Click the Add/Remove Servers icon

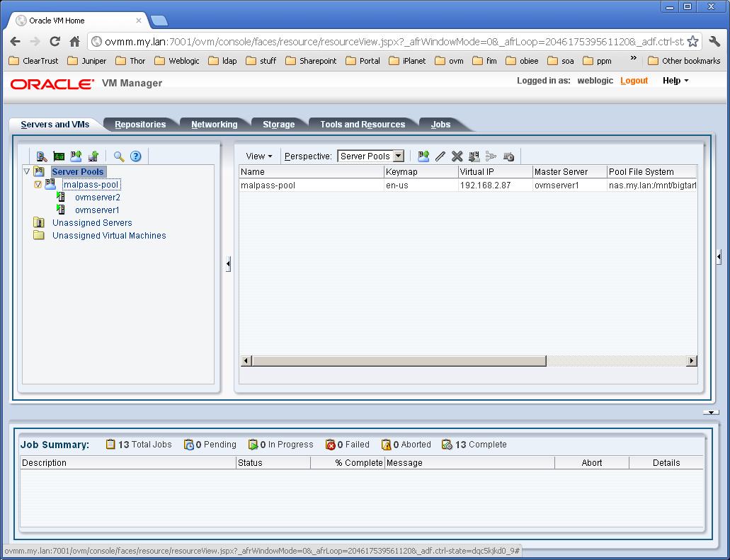point(474,156)
